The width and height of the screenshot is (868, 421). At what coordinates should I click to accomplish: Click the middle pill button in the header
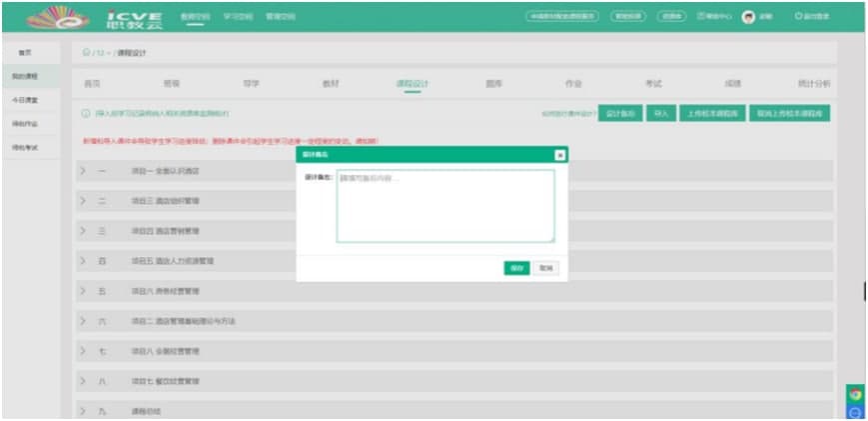coord(628,17)
